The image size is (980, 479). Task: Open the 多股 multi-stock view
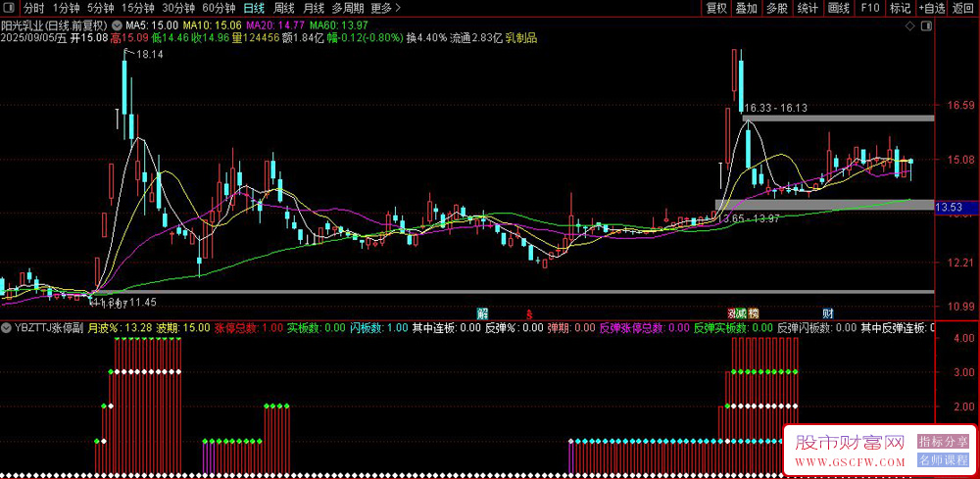coord(777,8)
